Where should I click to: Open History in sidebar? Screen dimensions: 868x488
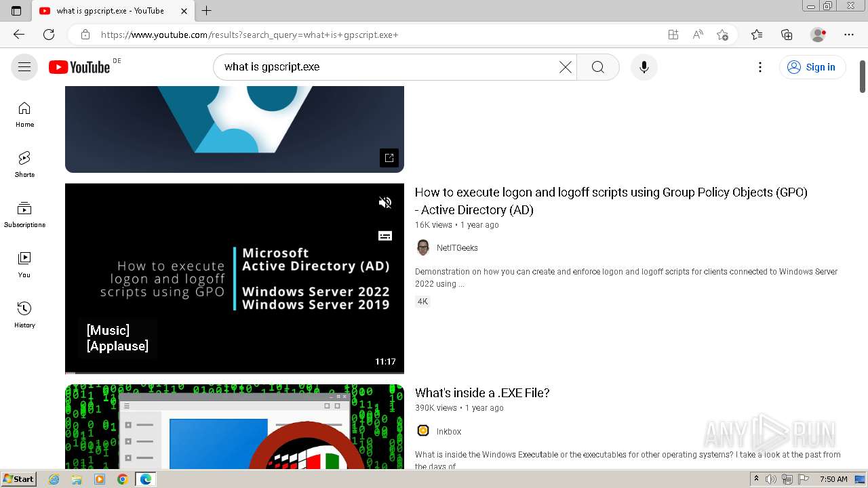pyautogui.click(x=24, y=315)
